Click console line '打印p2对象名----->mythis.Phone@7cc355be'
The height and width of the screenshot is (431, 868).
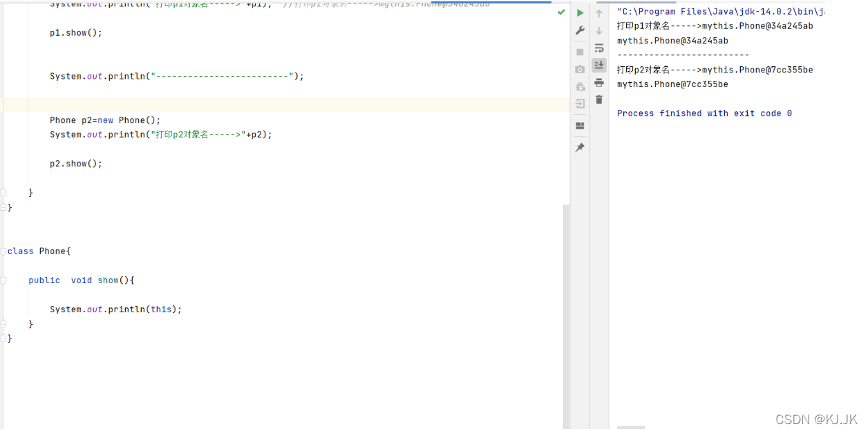click(715, 70)
